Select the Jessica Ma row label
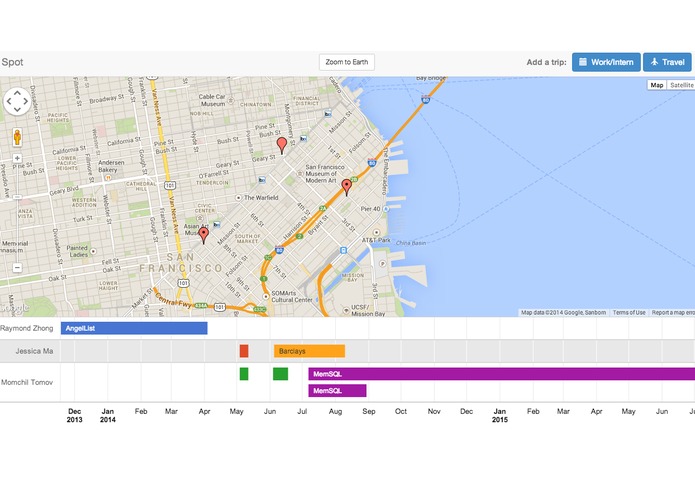 tap(34, 351)
